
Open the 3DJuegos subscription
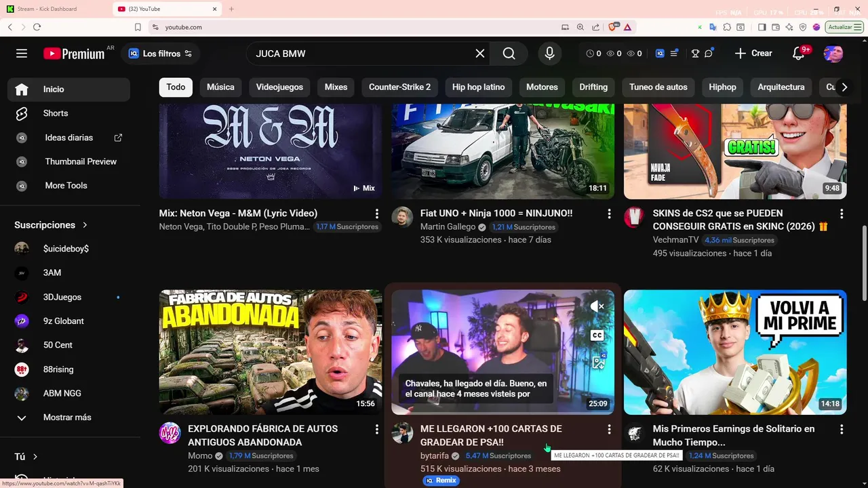[69, 297]
